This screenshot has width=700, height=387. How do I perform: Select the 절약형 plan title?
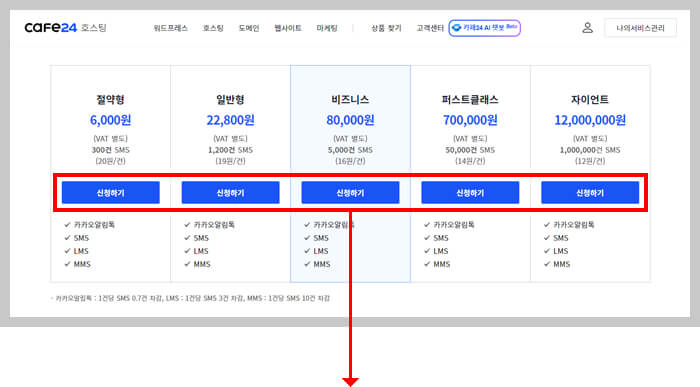pos(111,100)
